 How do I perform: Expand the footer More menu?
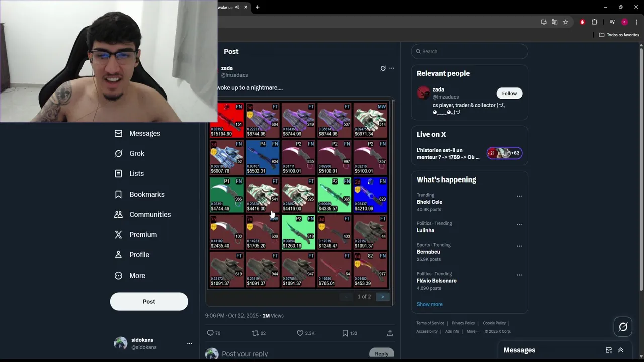pyautogui.click(x=473, y=331)
